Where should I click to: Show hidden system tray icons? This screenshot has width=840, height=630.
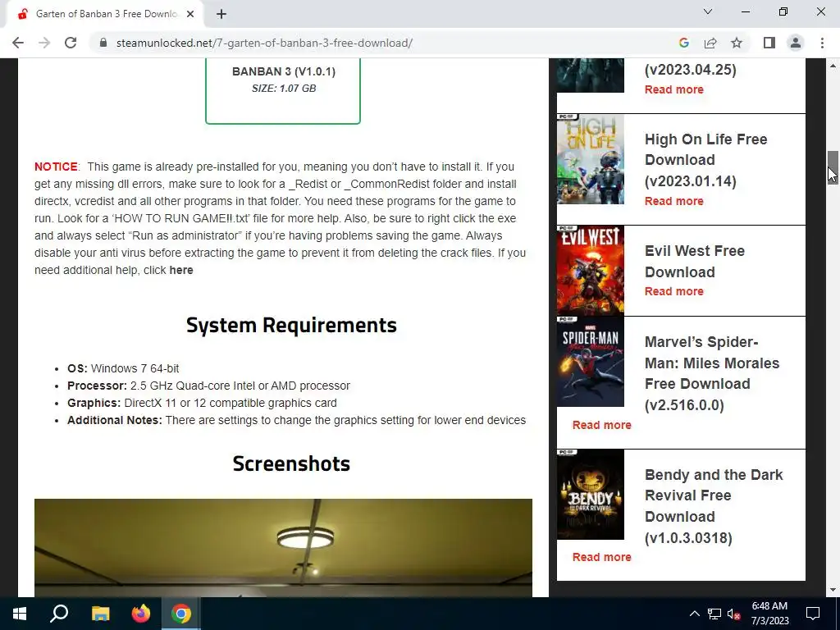[694, 614]
